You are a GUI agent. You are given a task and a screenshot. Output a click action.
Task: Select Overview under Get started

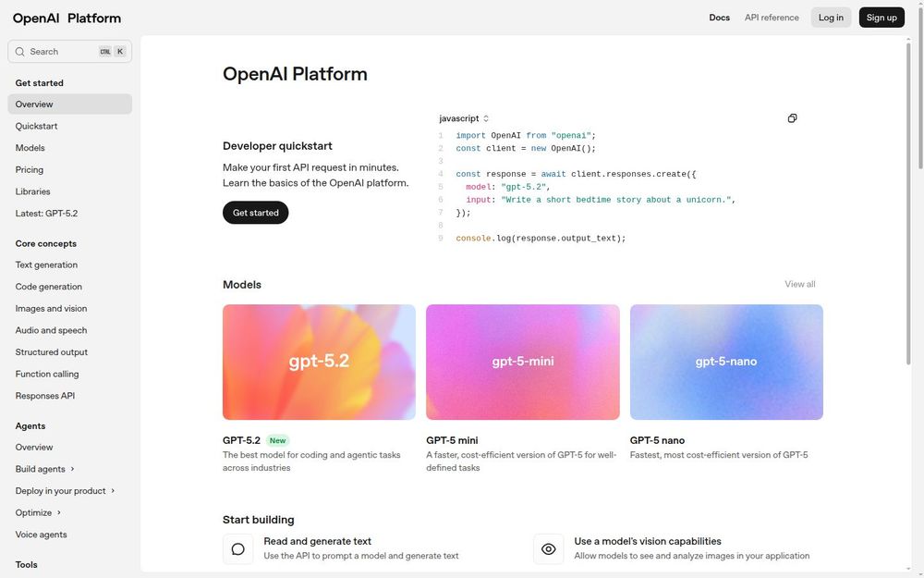pyautogui.click(x=69, y=105)
